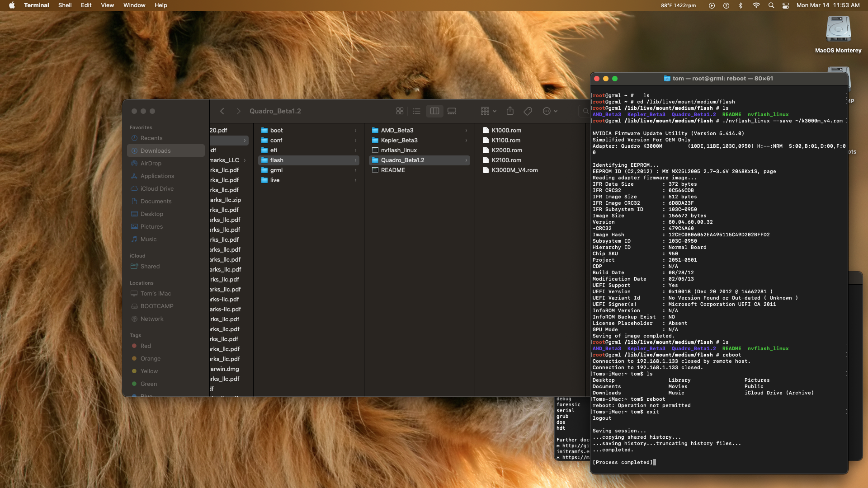Image resolution: width=868 pixels, height=488 pixels.
Task: Open the Group By dropdown in Finder
Action: 488,111
